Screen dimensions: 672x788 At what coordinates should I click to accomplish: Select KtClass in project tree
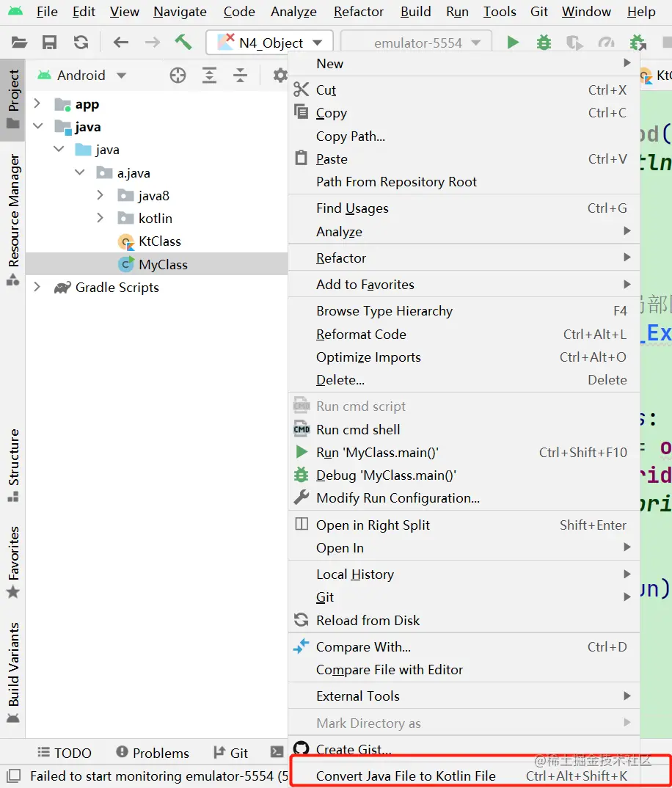[x=159, y=241]
